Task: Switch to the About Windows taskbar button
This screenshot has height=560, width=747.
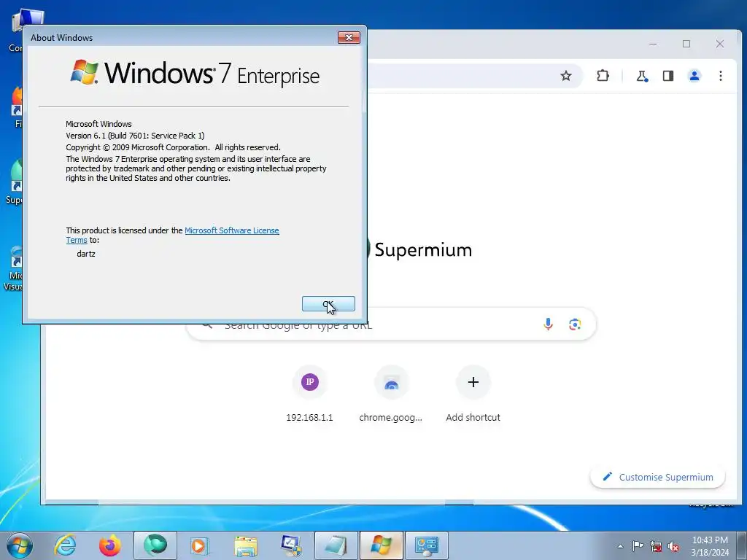Action: click(x=382, y=545)
